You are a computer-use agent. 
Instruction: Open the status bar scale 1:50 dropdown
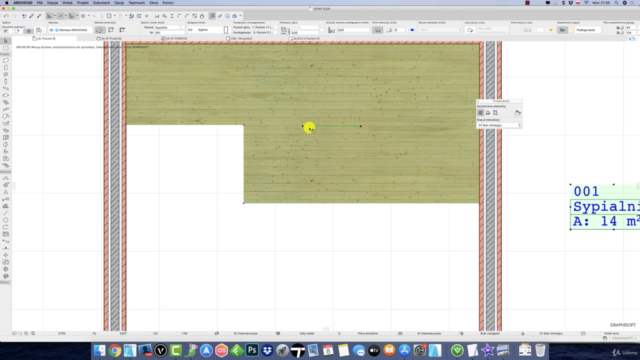coord(184,333)
